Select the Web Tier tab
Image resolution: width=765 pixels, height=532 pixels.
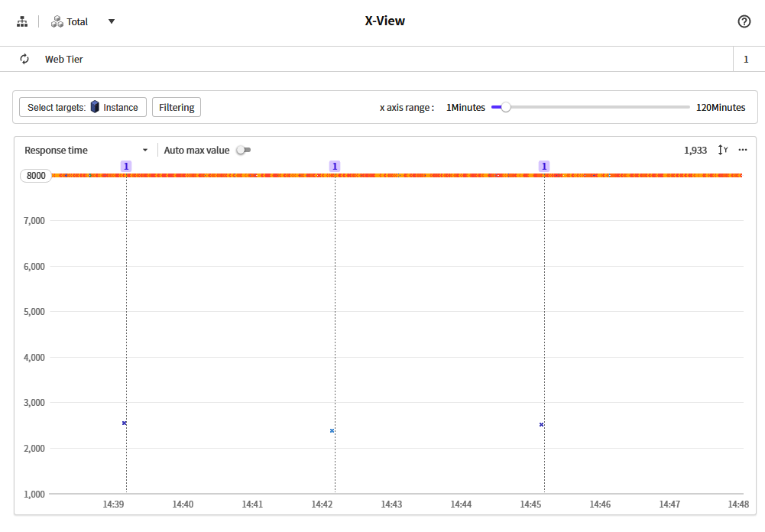click(x=64, y=59)
